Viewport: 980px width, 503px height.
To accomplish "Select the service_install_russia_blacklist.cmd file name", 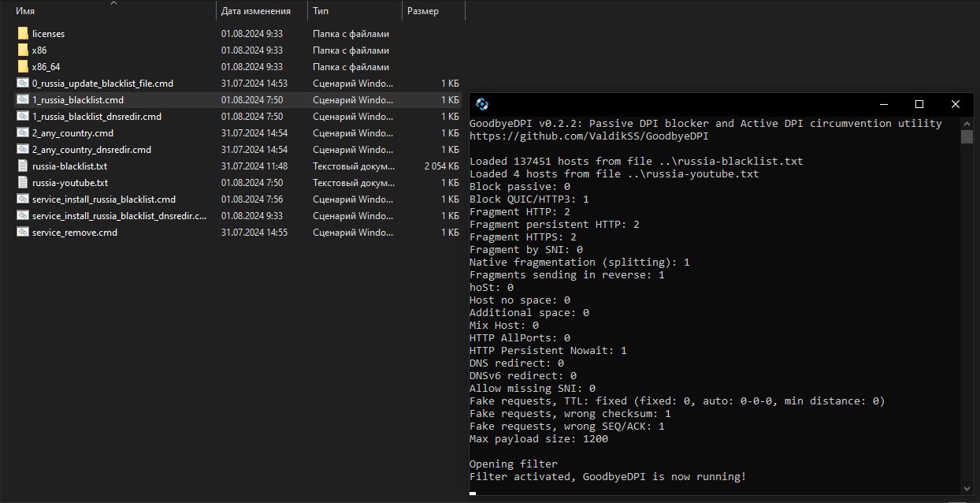I will 103,199.
